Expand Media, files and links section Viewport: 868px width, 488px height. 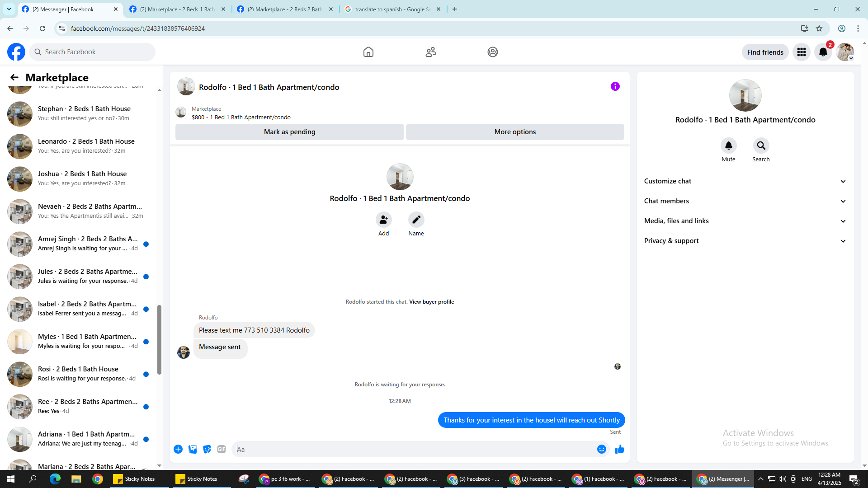(745, 221)
